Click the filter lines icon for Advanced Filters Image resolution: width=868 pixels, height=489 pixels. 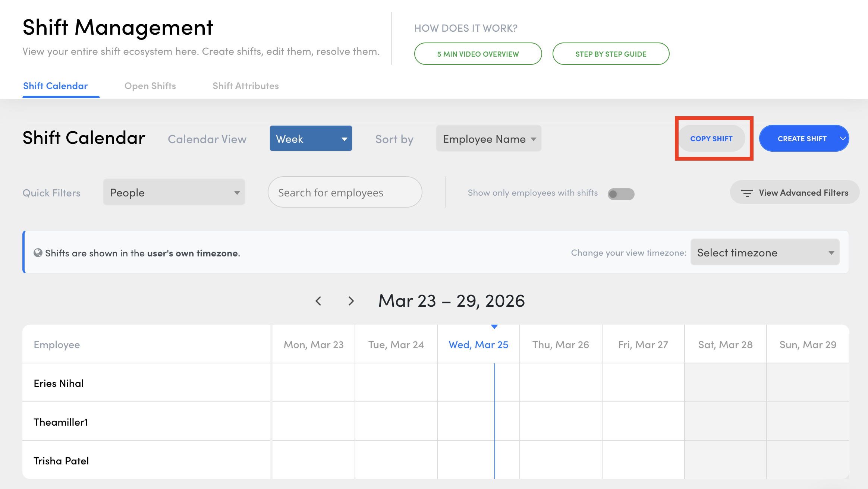click(x=747, y=193)
